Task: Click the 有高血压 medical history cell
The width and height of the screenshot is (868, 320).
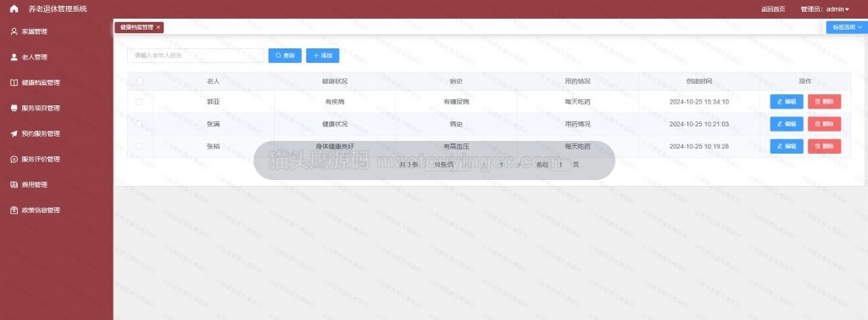Action: (x=456, y=146)
